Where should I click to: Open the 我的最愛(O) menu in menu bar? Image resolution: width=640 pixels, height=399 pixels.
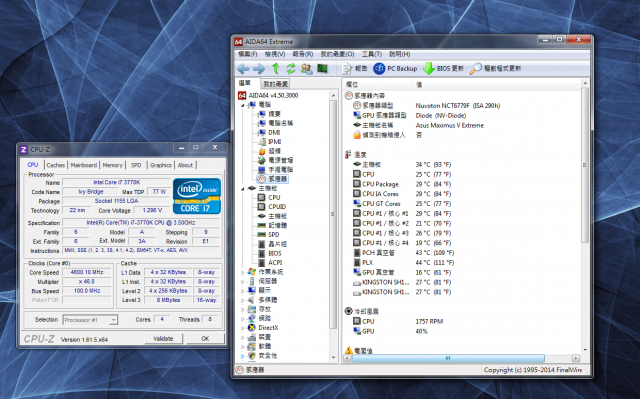[x=337, y=54]
